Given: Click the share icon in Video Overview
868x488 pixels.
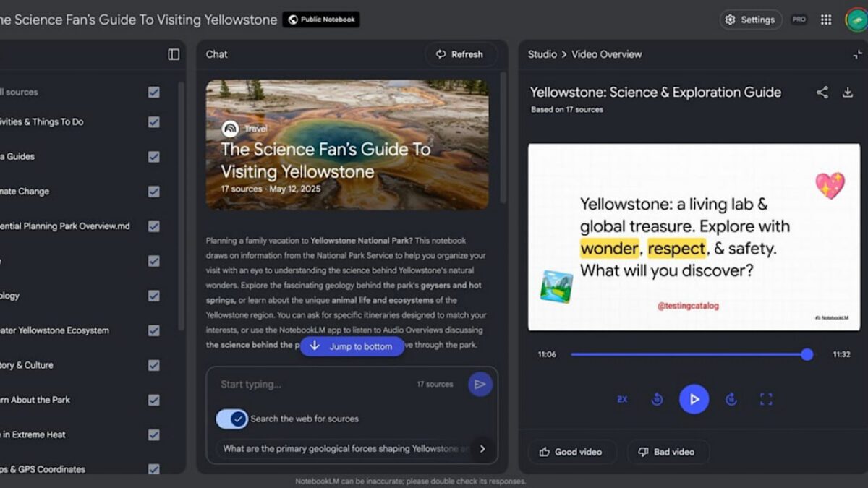Looking at the screenshot, I should tap(822, 93).
